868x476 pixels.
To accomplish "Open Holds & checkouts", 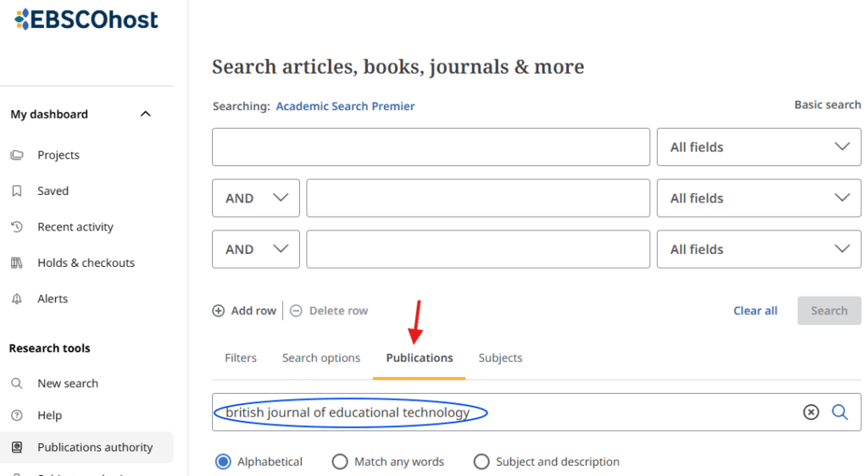I will point(86,263).
